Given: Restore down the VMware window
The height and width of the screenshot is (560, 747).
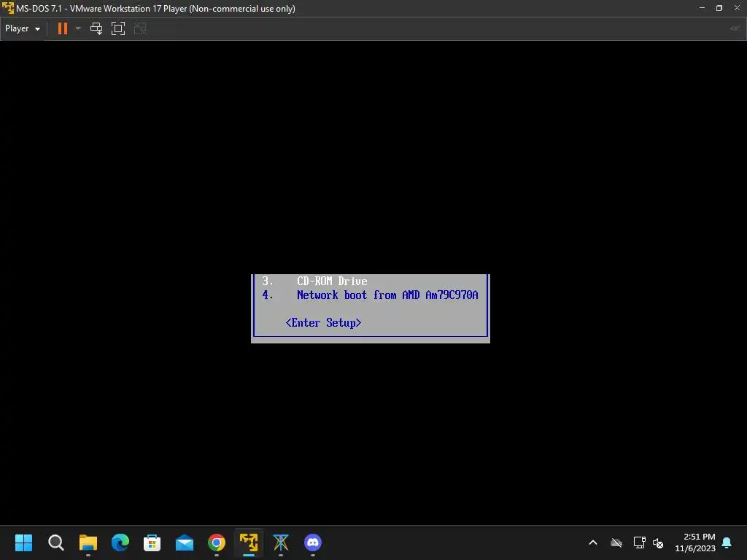Looking at the screenshot, I should [x=719, y=8].
